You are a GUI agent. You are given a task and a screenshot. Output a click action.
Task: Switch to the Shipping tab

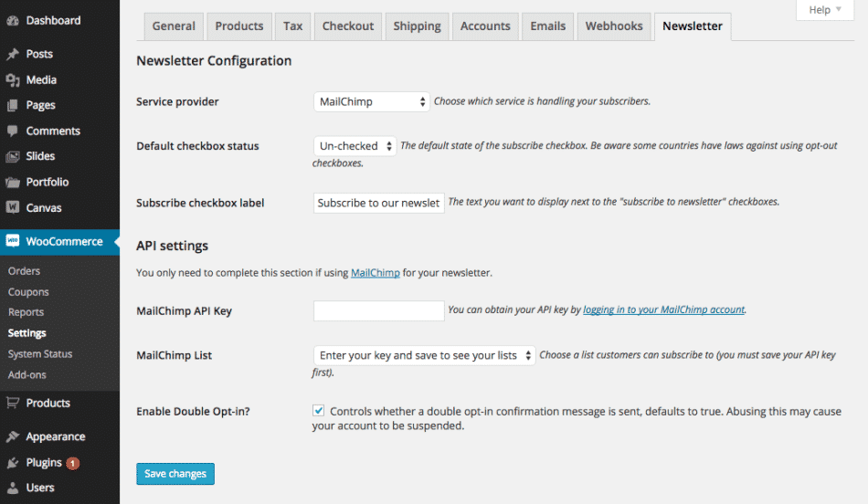click(x=417, y=26)
